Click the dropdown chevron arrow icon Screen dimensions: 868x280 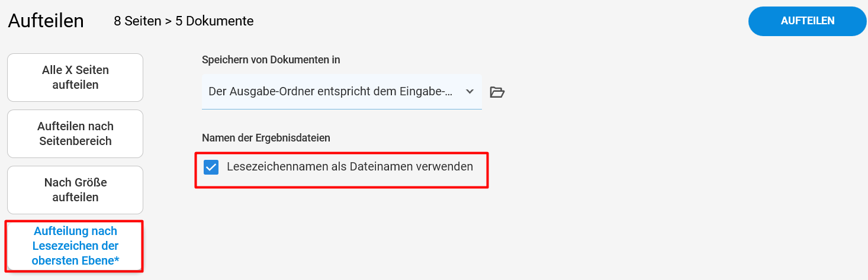[x=470, y=92]
